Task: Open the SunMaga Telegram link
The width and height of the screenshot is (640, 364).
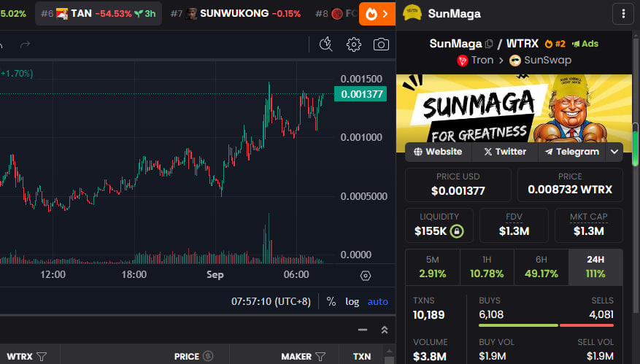Action: [x=572, y=152]
